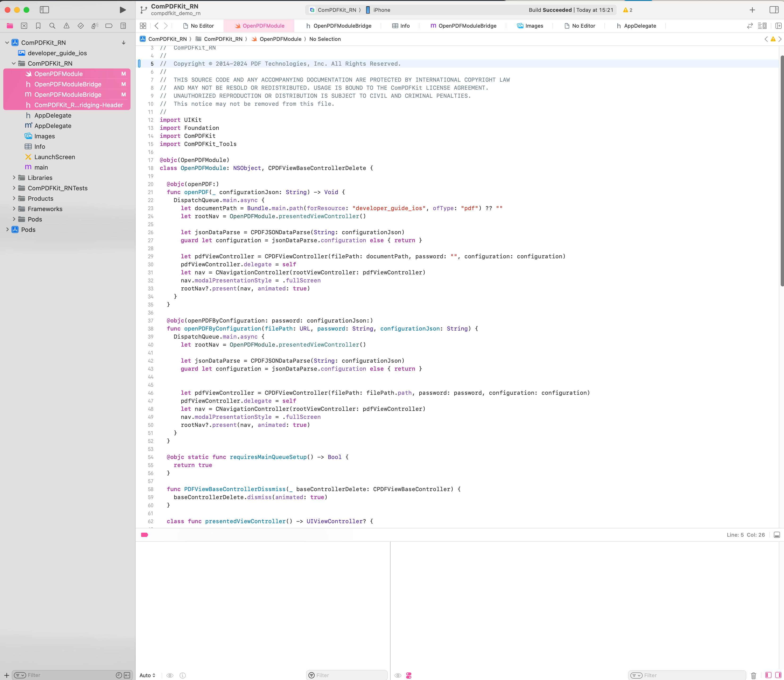784x680 pixels.
Task: Expand the Frameworks folder
Action: [14, 209]
